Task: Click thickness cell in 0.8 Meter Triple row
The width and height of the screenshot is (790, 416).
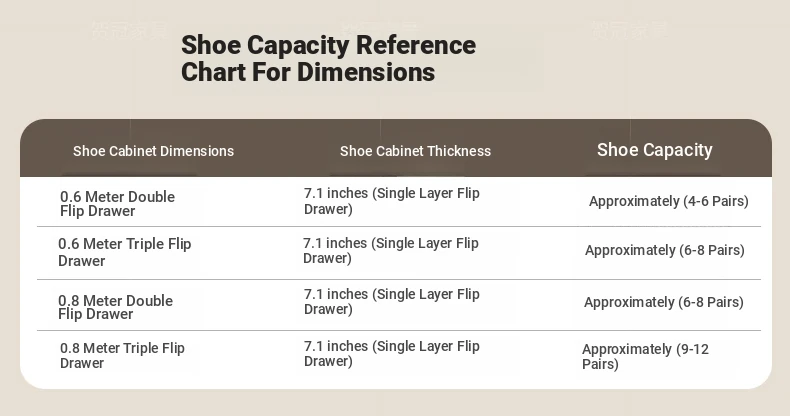Action: click(x=391, y=354)
